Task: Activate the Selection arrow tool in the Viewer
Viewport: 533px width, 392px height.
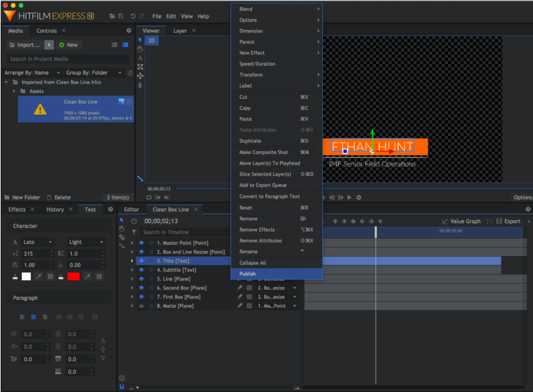Action: click(139, 40)
